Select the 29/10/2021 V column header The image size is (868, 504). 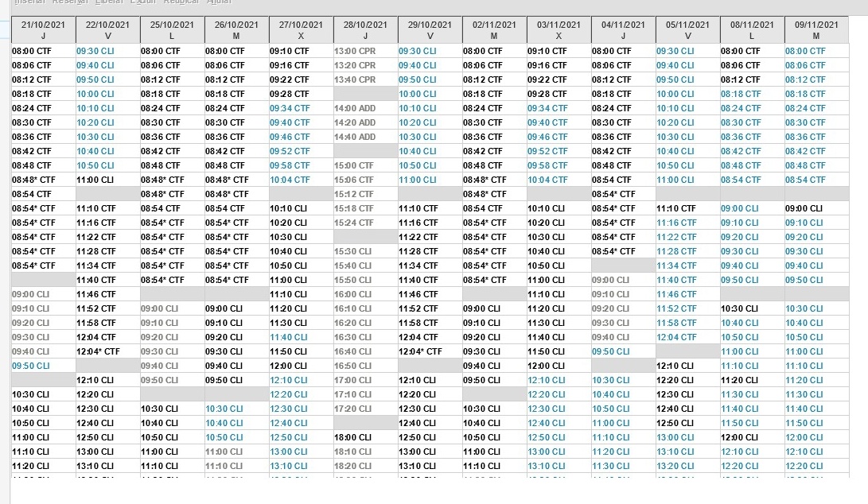[x=430, y=30]
